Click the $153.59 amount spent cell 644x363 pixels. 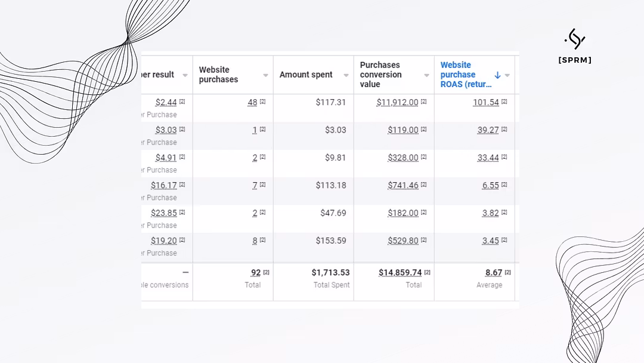tap(330, 241)
